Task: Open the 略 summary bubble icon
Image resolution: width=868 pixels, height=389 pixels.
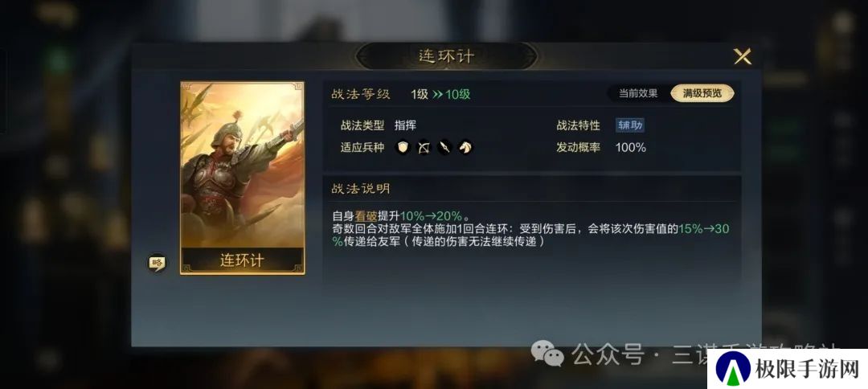Action: click(158, 264)
